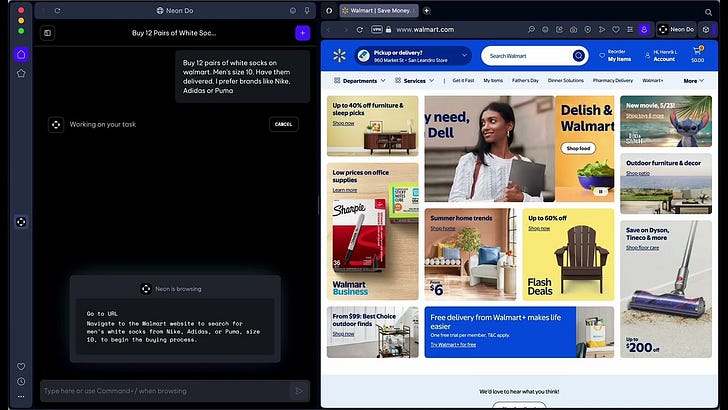Select the Walmart Save Money tab
This screenshot has height=410, width=728.
click(x=379, y=11)
